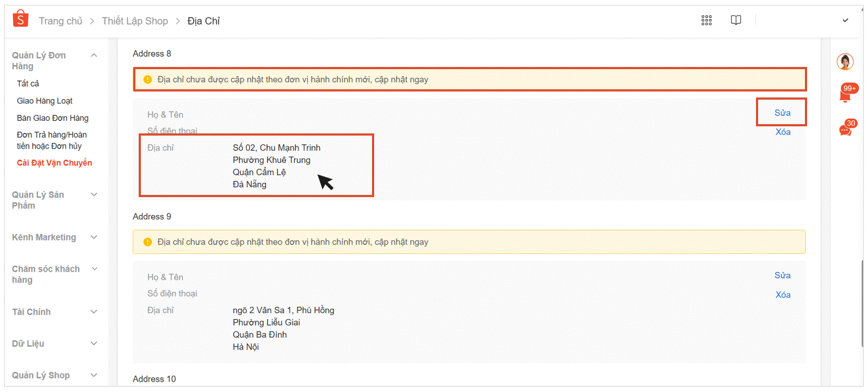Click warning icon in Address 9 notice

coord(147,242)
